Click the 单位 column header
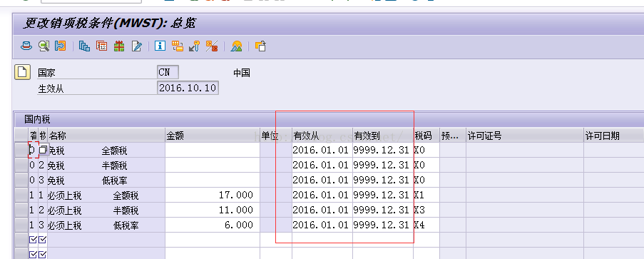Image resolution: width=644 pixels, height=259 pixels. click(x=276, y=136)
